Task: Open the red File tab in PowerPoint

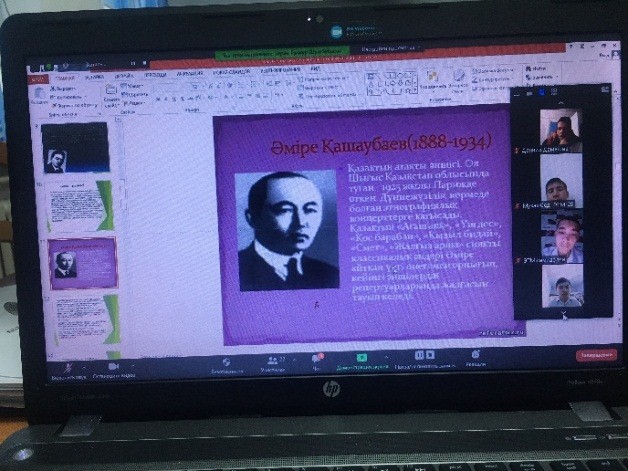Action: (x=38, y=77)
